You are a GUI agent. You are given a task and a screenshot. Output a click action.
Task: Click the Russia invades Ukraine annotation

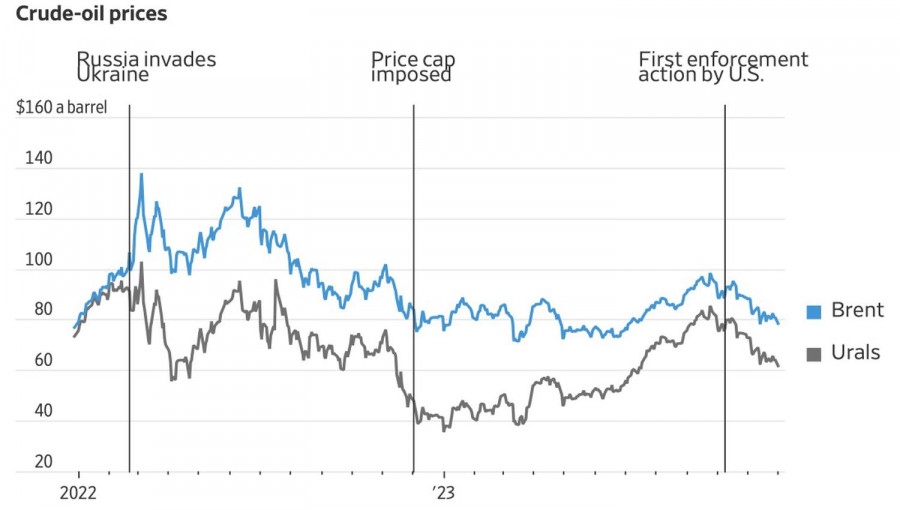[x=146, y=67]
